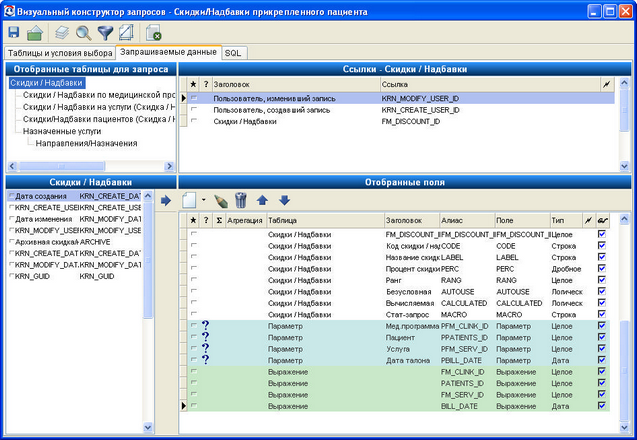Viewport: 637px width, 440px height.
Task: Toggle visibility checkbox for LABEL row
Action: (602, 257)
